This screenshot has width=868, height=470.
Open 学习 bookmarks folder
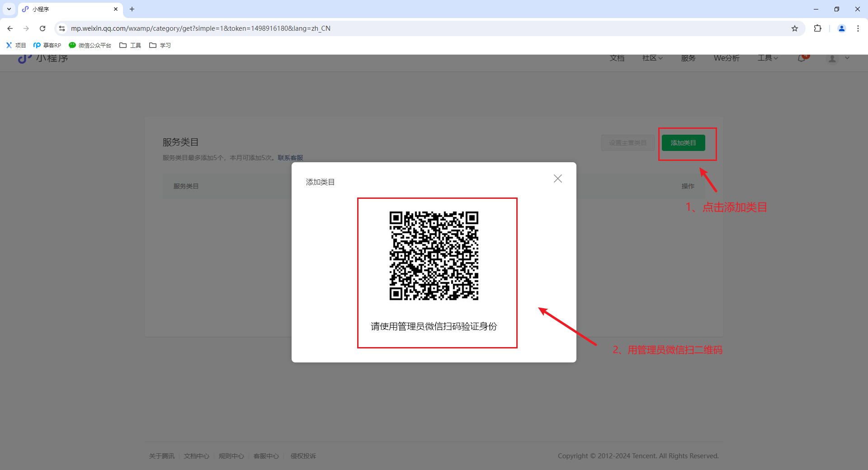coord(160,45)
